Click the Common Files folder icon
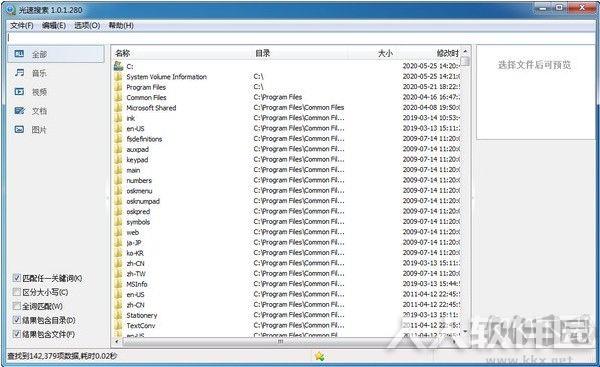 118,97
